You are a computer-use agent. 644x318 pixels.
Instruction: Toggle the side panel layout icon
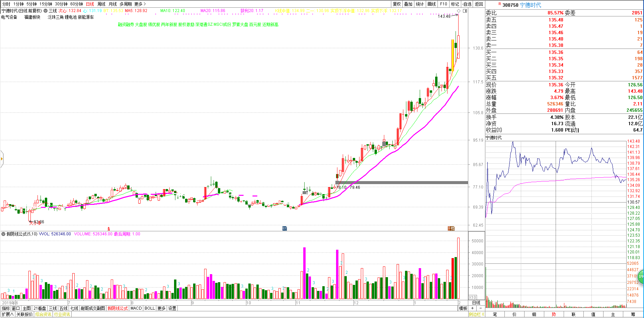(465, 11)
